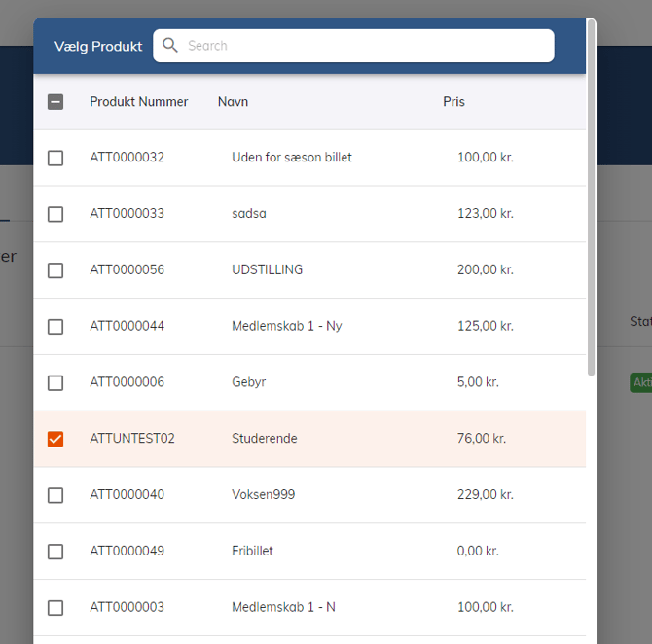Sort by the Navn column header
652x644 pixels.
(x=233, y=102)
